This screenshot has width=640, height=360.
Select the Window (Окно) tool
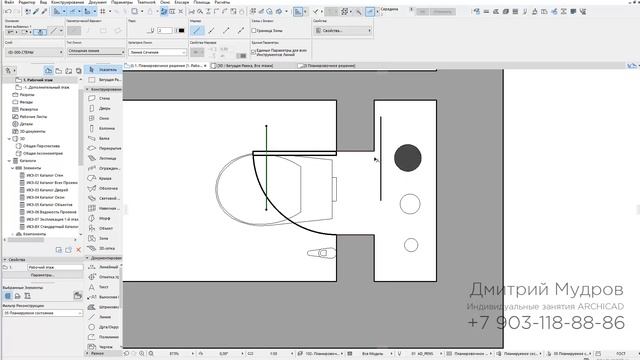104,118
